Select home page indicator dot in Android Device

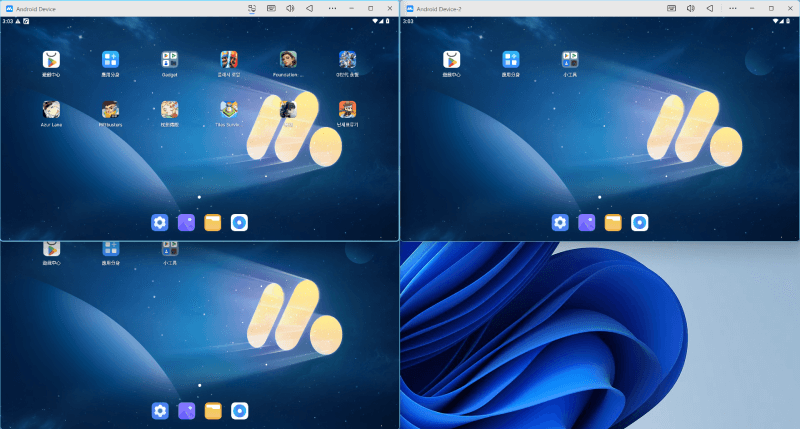[x=199, y=197]
